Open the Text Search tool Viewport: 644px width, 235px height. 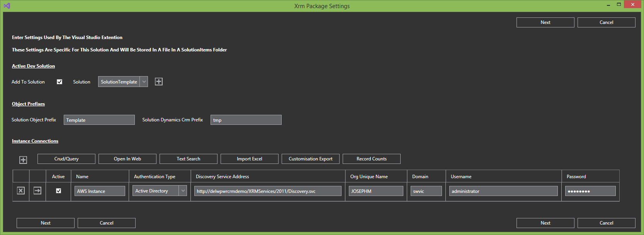coord(189,159)
